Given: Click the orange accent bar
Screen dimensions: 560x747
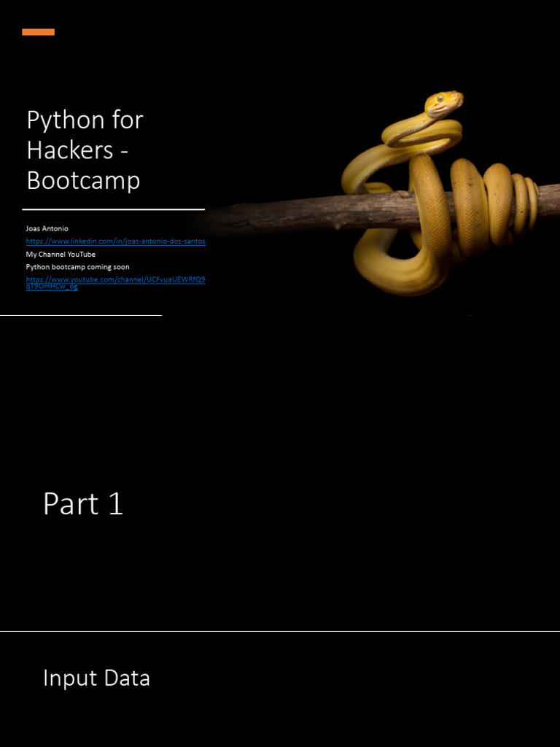Looking at the screenshot, I should click(38, 32).
